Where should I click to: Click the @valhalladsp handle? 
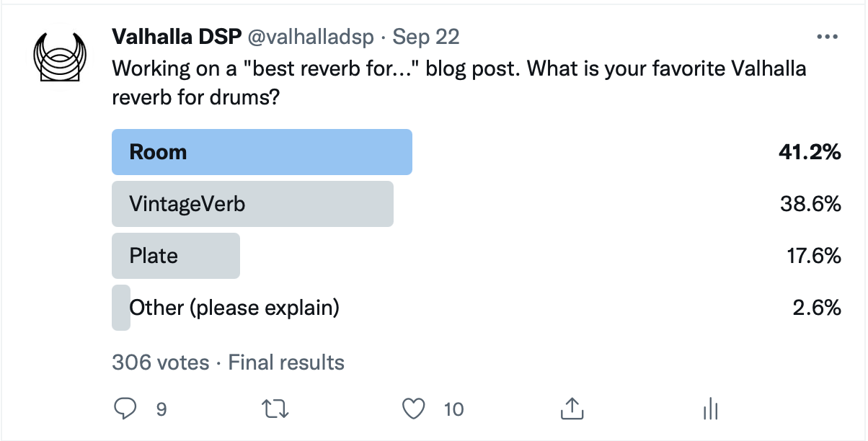(311, 37)
